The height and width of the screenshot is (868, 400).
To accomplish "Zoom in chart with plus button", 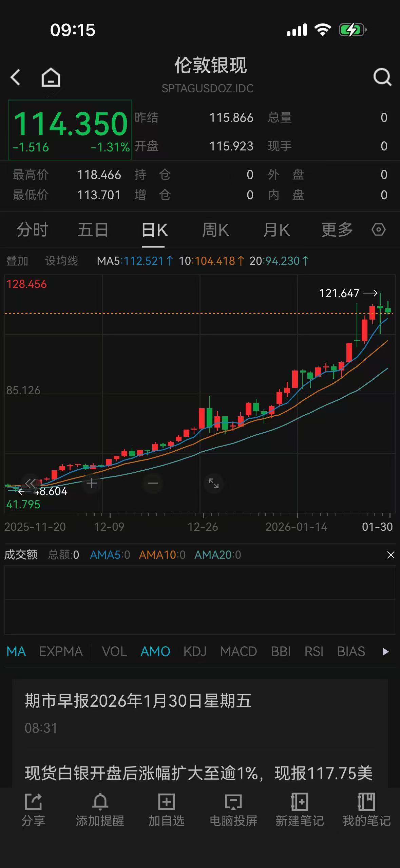I will [x=91, y=483].
